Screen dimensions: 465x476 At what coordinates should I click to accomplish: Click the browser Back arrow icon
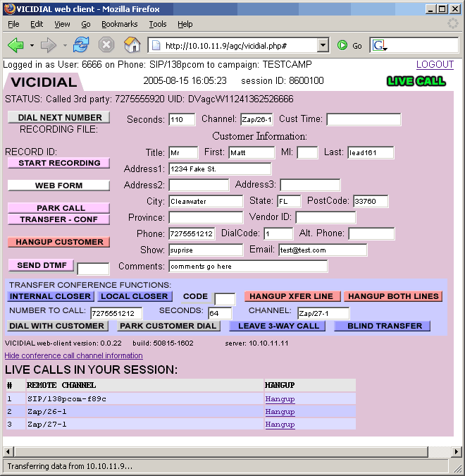pyautogui.click(x=15, y=45)
